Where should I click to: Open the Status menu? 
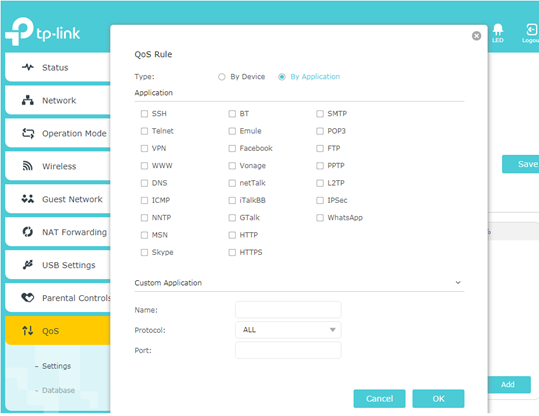(58, 67)
